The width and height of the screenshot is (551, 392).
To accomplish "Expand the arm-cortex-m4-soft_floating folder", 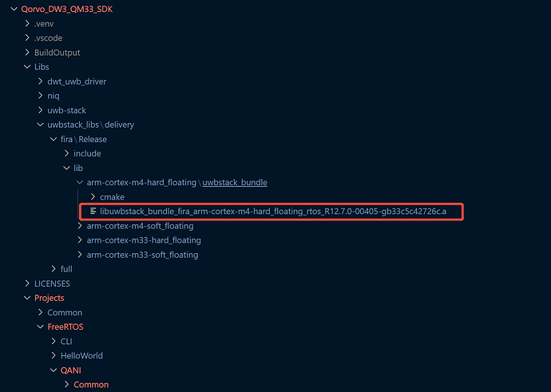I will click(140, 226).
